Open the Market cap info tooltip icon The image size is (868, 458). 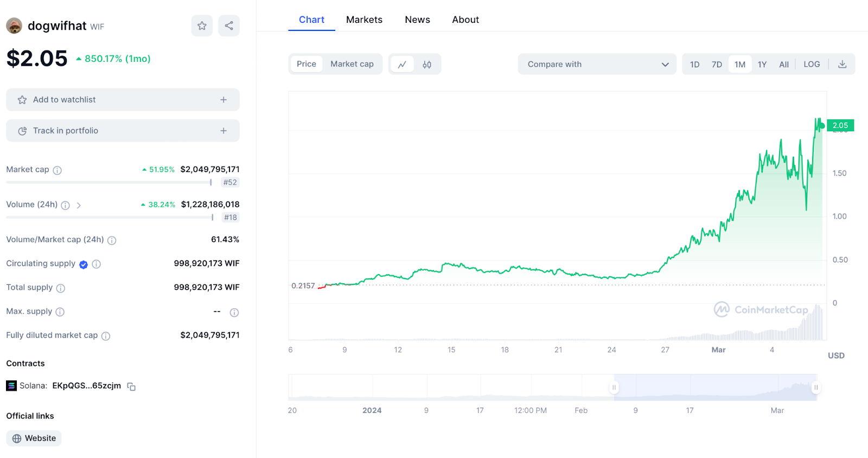pyautogui.click(x=58, y=170)
